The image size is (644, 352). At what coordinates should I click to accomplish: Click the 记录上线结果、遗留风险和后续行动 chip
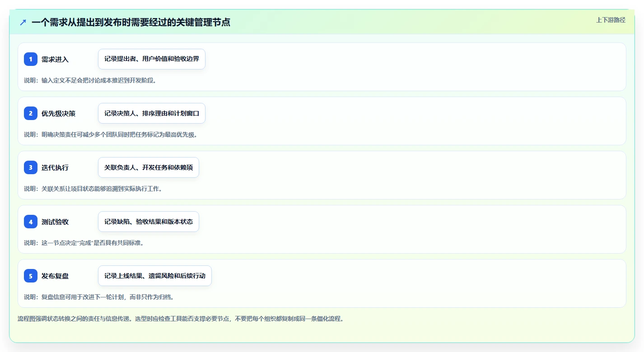tap(155, 276)
